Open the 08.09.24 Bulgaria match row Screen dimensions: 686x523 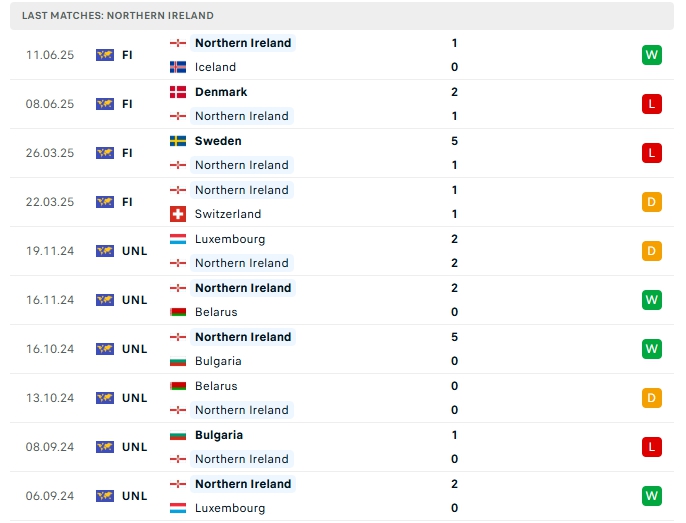click(x=342, y=447)
